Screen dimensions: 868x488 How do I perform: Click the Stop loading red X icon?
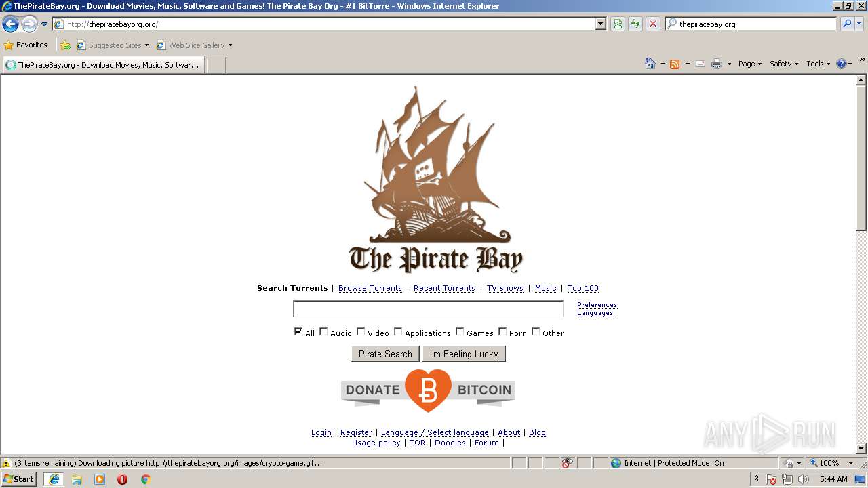(652, 24)
